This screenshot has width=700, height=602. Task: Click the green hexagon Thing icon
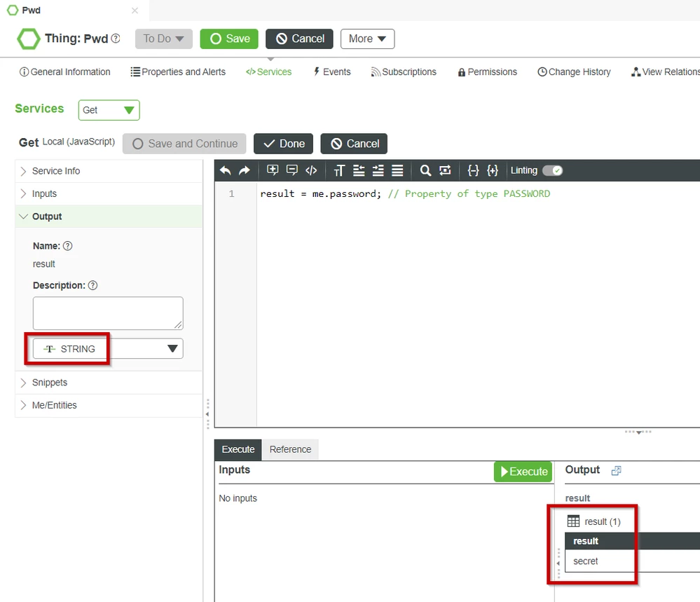(29, 39)
